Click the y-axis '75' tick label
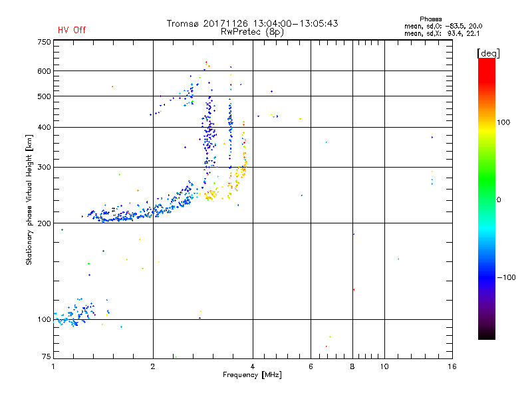Viewport: 532px width, 399px height. 47,356
